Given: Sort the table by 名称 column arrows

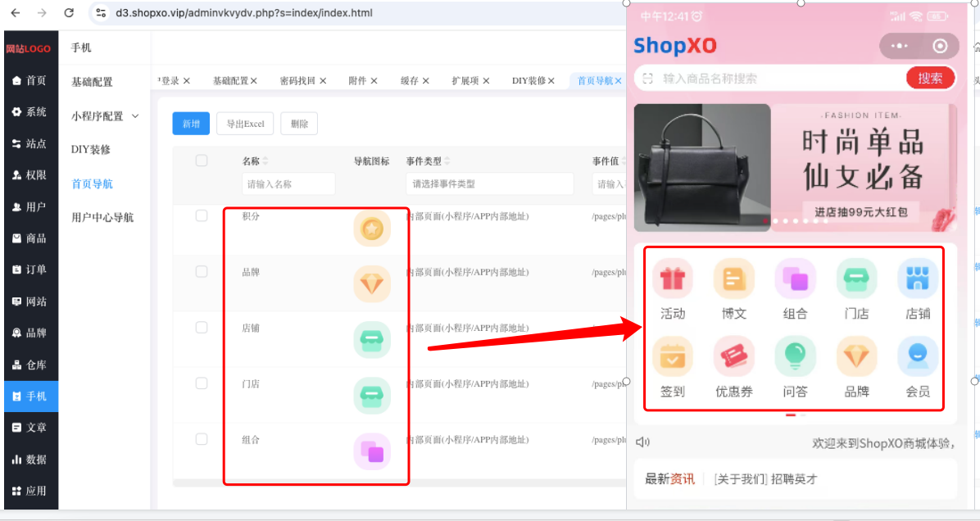Looking at the screenshot, I should pos(265,161).
